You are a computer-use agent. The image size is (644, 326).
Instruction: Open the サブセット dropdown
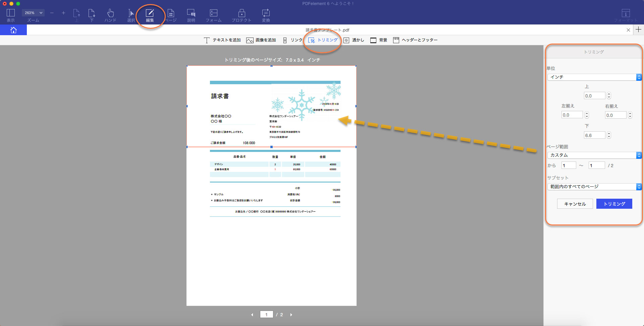[x=594, y=187]
